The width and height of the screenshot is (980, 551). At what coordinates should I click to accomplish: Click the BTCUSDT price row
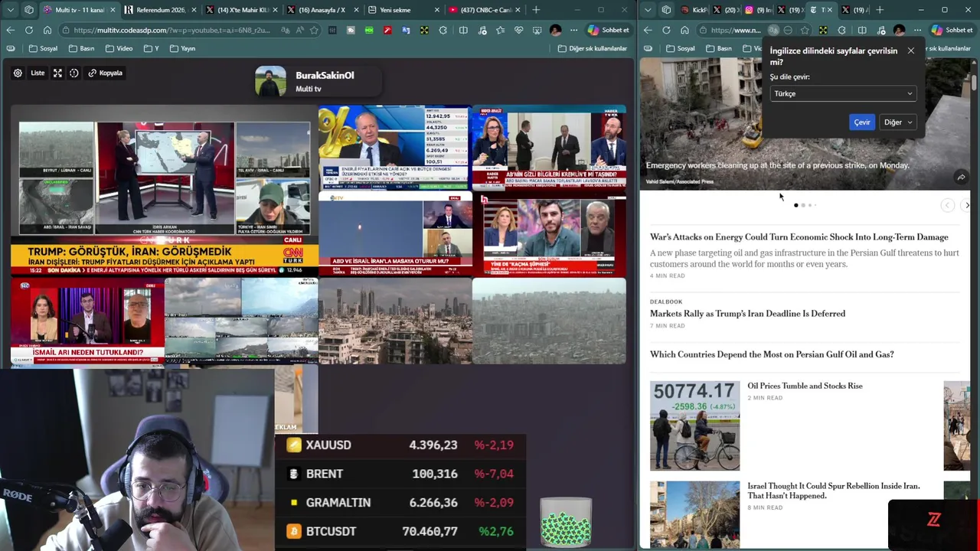coord(400,531)
